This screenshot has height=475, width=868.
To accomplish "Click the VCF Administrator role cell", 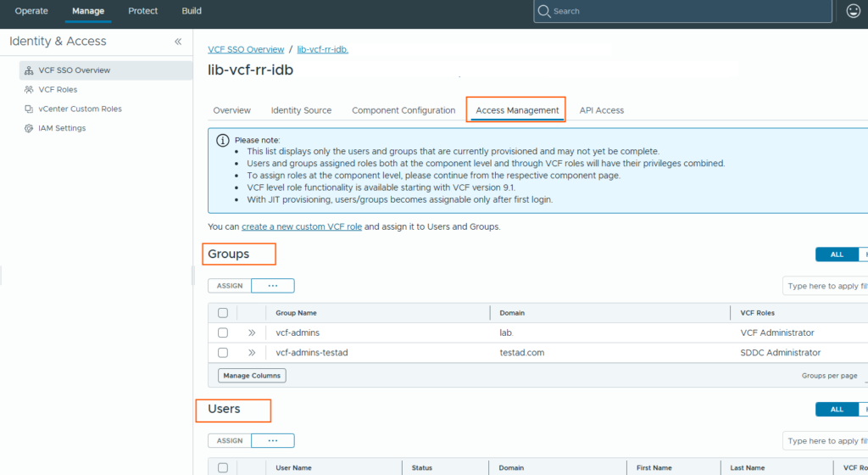I will pyautogui.click(x=777, y=332).
